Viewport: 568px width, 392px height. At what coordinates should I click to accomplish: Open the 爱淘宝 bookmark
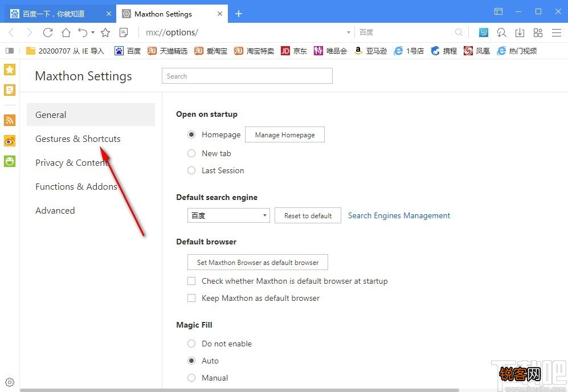(x=210, y=51)
